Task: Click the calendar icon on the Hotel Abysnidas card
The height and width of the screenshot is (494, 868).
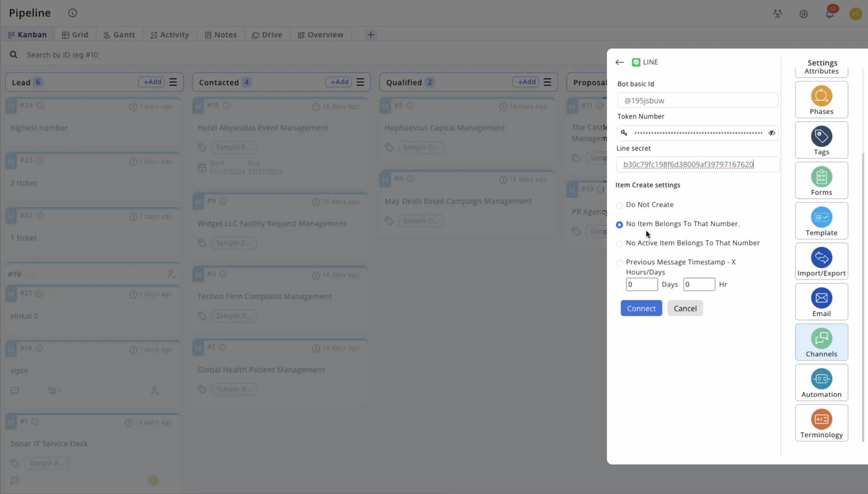Action: 202,167
